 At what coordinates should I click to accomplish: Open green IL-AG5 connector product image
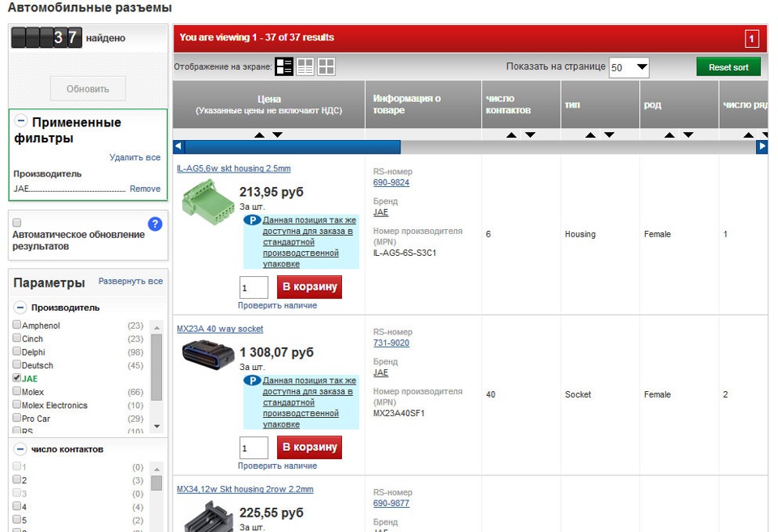208,202
